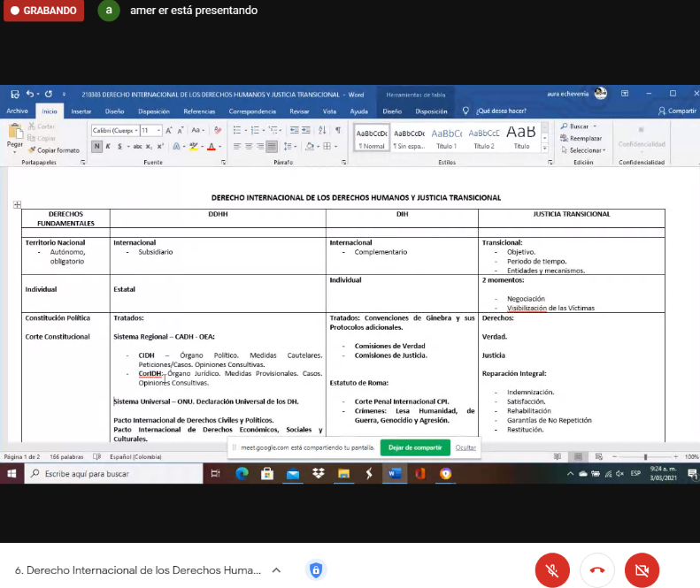Click the Windows Start button
This screenshot has height=588, width=700.
[x=12, y=473]
